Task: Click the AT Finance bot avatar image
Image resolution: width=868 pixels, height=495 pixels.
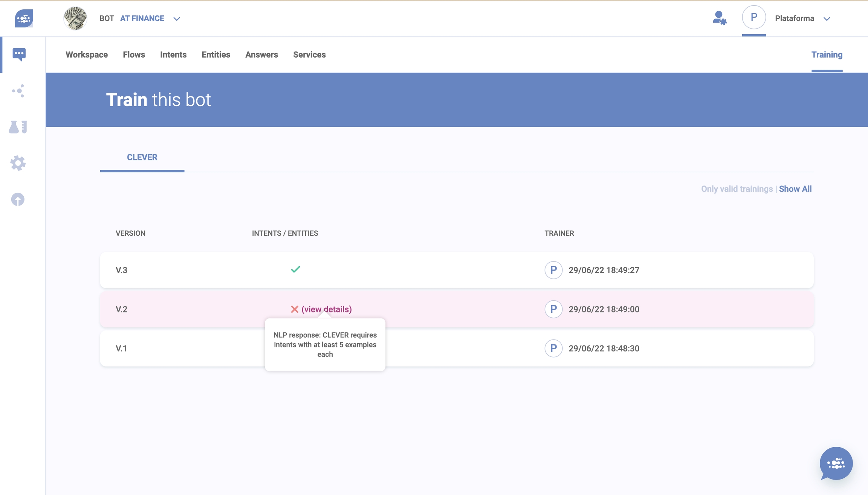Action: pos(75,18)
